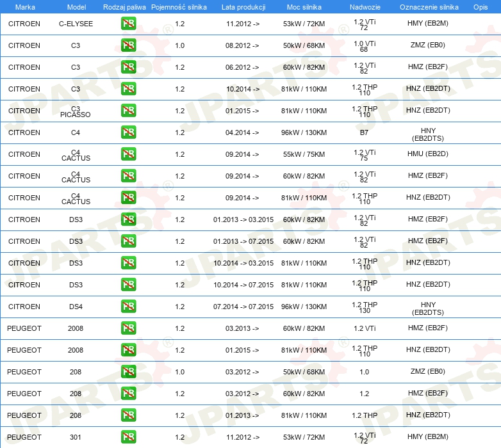This screenshot has width=501, height=448.
Task: Click the fuel icon in the Citroen C4 04.2014 row
Action: coord(128,132)
